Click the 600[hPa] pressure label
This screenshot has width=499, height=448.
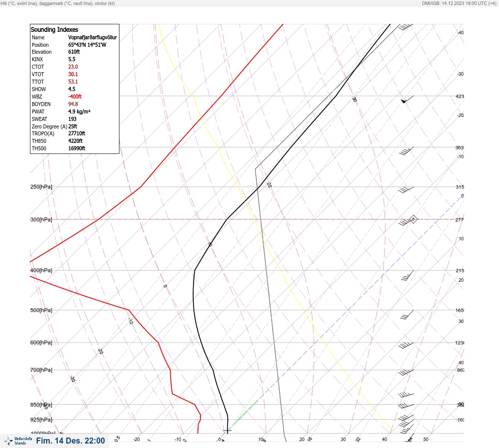tap(41, 342)
